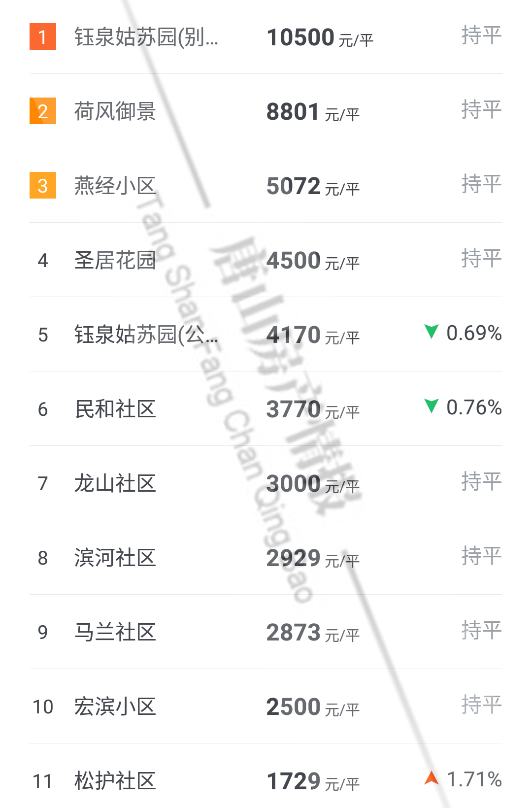Click green down arrow beside 0.76%
The height and width of the screenshot is (808, 532).
pyautogui.click(x=432, y=406)
